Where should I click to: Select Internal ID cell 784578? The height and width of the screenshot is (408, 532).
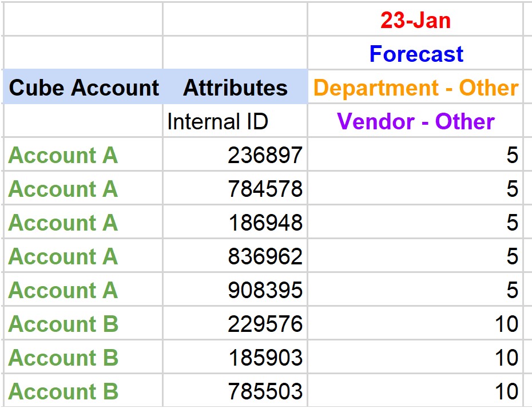pos(235,188)
